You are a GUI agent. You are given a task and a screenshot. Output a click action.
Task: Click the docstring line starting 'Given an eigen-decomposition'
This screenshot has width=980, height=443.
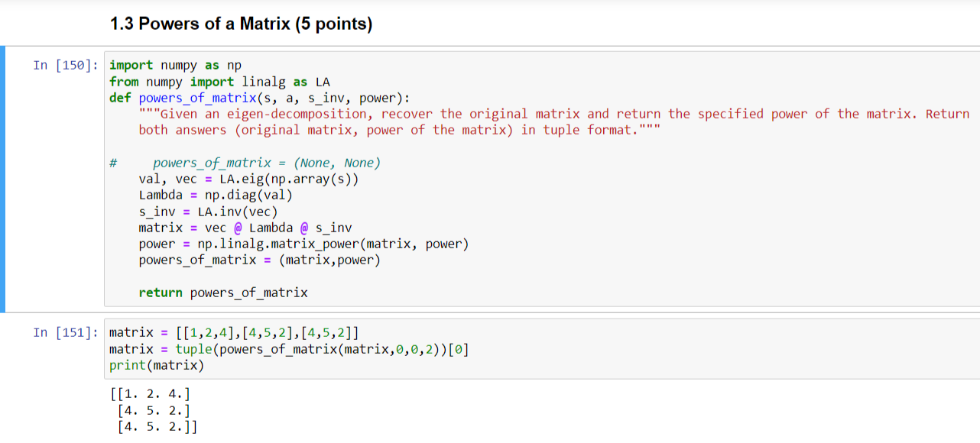pos(553,114)
